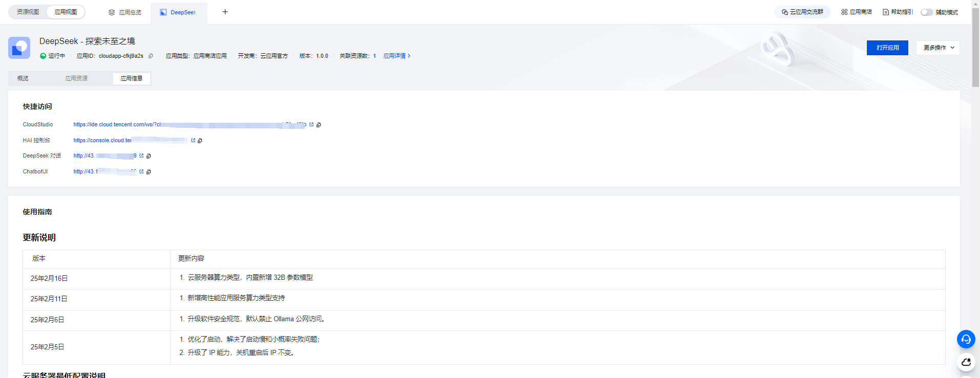
Task: Switch to the 概览 tab
Action: tap(23, 78)
